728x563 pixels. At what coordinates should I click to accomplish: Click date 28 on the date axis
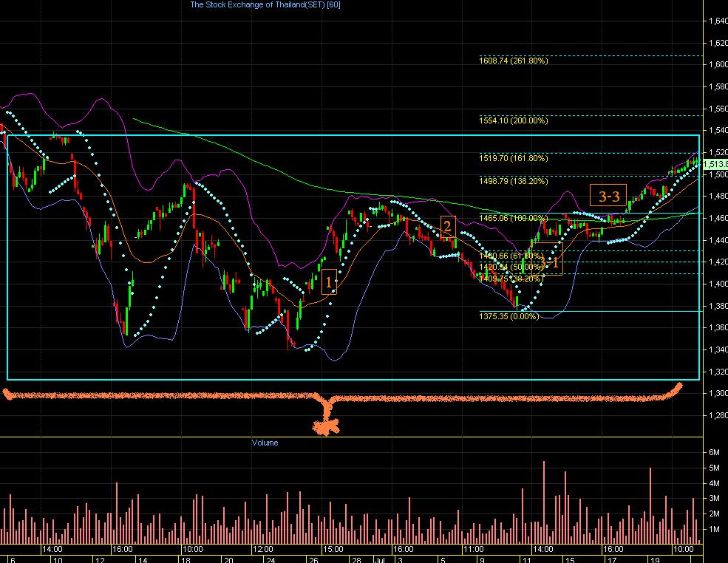356,560
